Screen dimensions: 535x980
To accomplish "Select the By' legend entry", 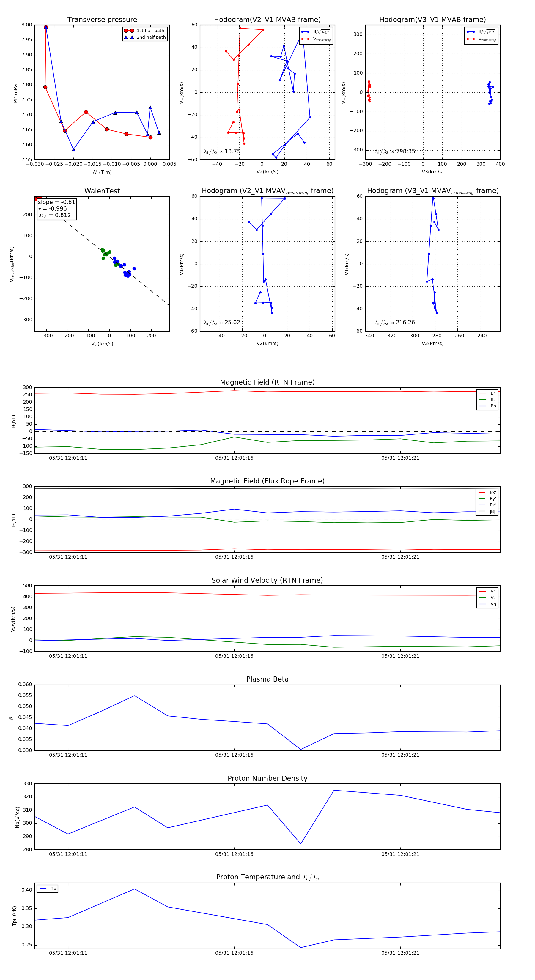I will pyautogui.click(x=487, y=499).
